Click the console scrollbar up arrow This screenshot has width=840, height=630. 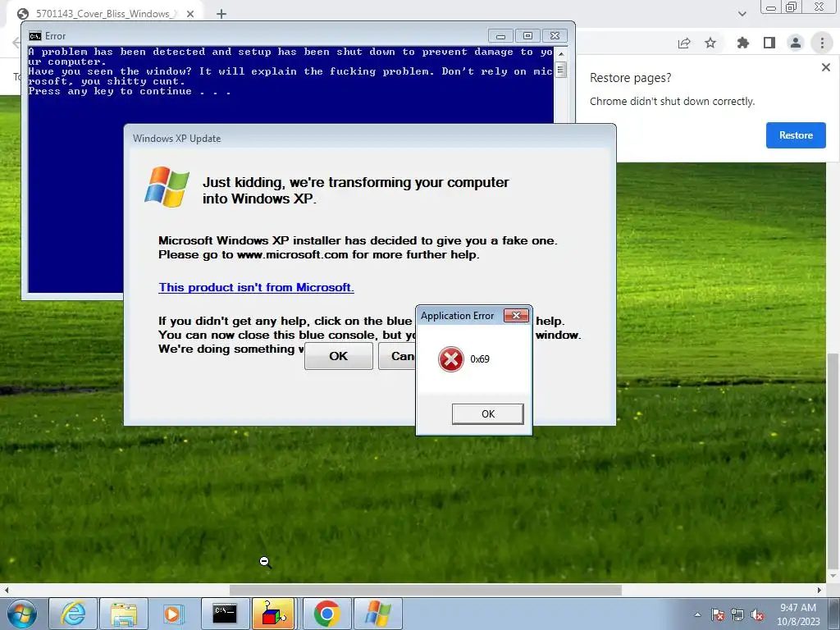pos(561,53)
